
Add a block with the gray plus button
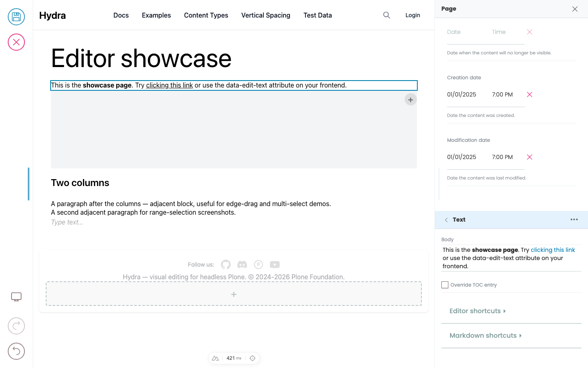410,100
